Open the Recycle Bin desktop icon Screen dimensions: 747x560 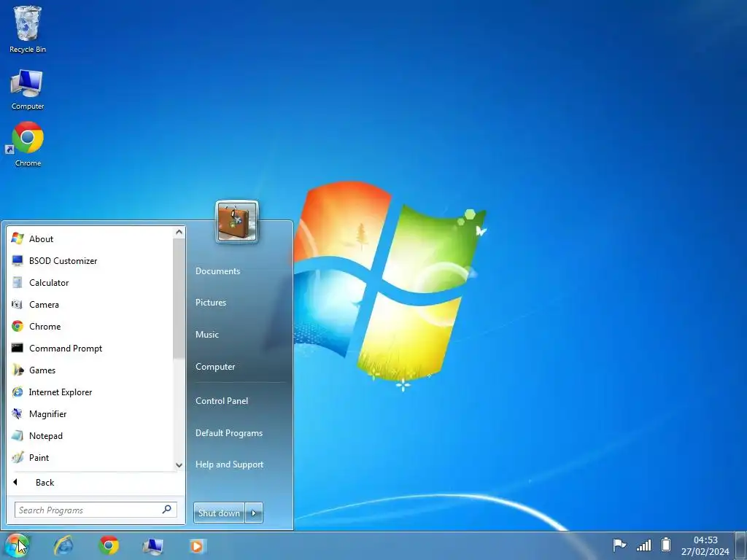pos(27,28)
